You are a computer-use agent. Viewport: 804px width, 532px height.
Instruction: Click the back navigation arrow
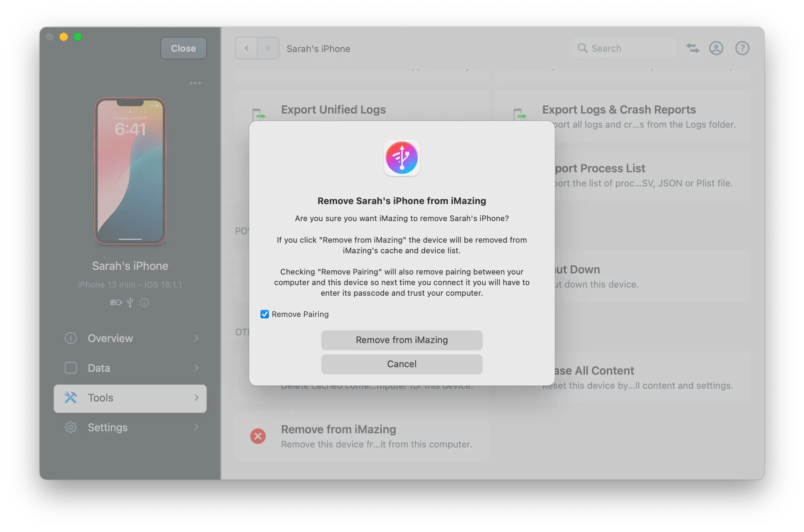coord(246,48)
